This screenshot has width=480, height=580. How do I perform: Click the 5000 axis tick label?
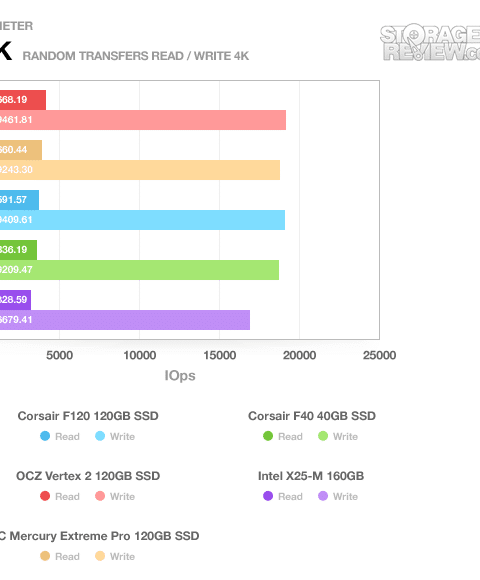tap(60, 355)
